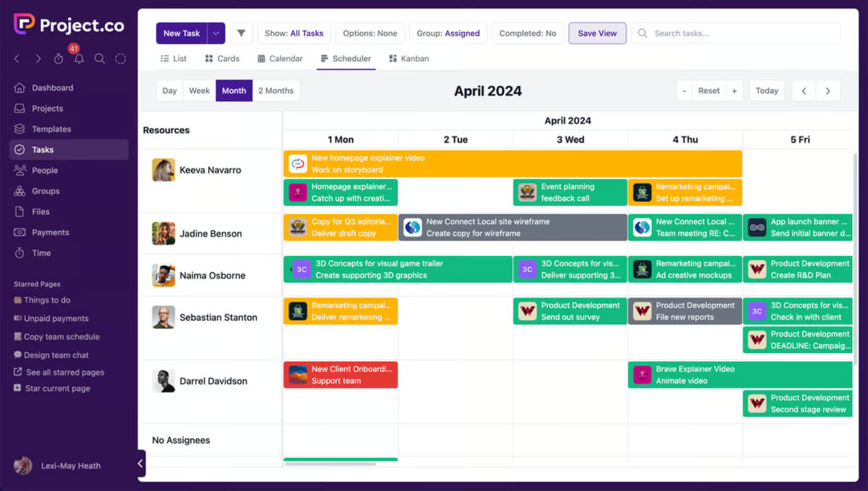Viewport: 868px width, 491px height.
Task: Switch to the Calendar view tab
Action: (279, 59)
